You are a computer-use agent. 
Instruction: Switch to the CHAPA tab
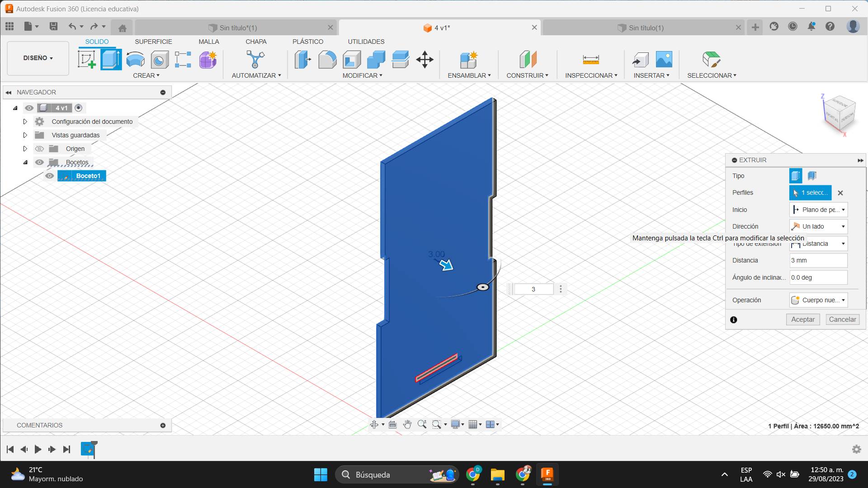(x=256, y=42)
